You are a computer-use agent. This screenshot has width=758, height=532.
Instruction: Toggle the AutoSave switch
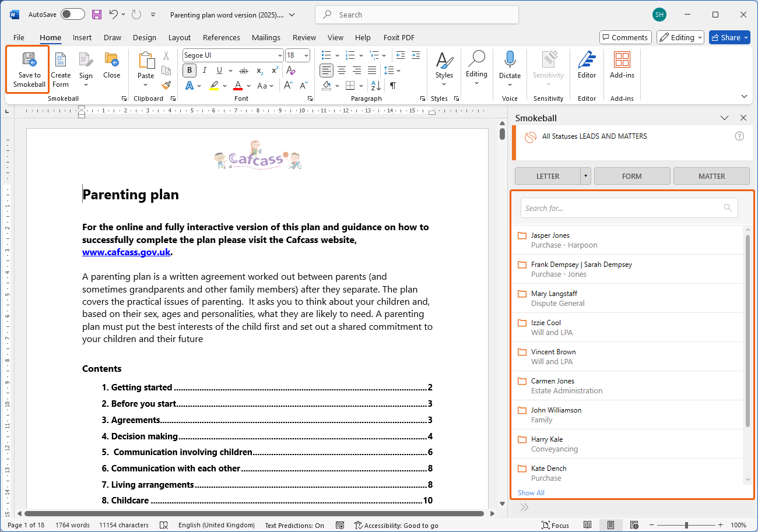pos(73,15)
